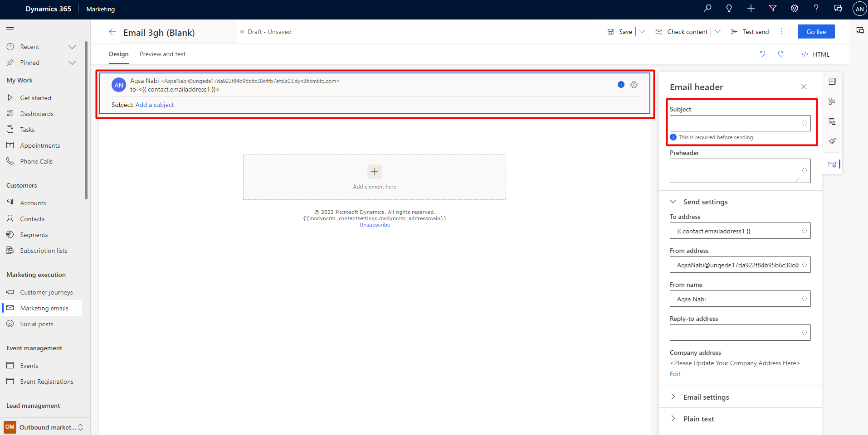Open Social posts in sidebar
Viewport: 868px width, 435px height.
pyautogui.click(x=42, y=324)
